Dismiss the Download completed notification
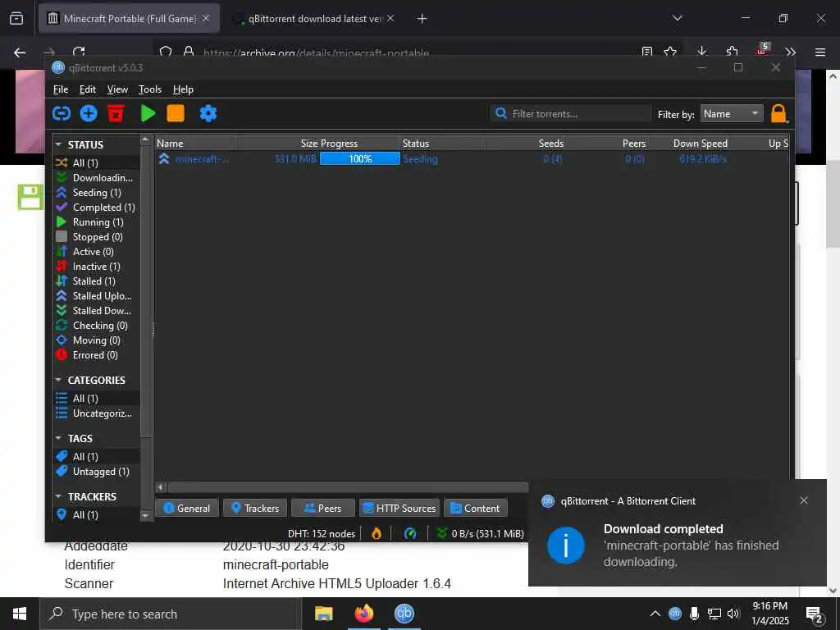This screenshot has width=840, height=630. 804,500
